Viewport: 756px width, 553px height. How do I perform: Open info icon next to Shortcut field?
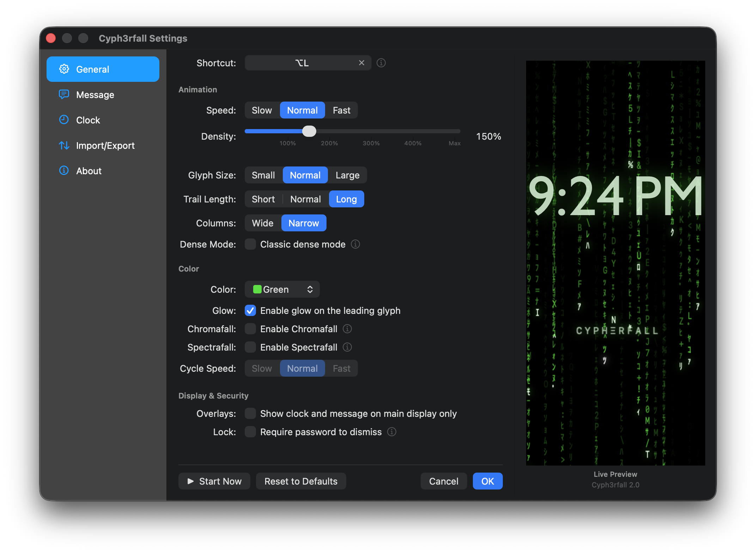pos(381,63)
